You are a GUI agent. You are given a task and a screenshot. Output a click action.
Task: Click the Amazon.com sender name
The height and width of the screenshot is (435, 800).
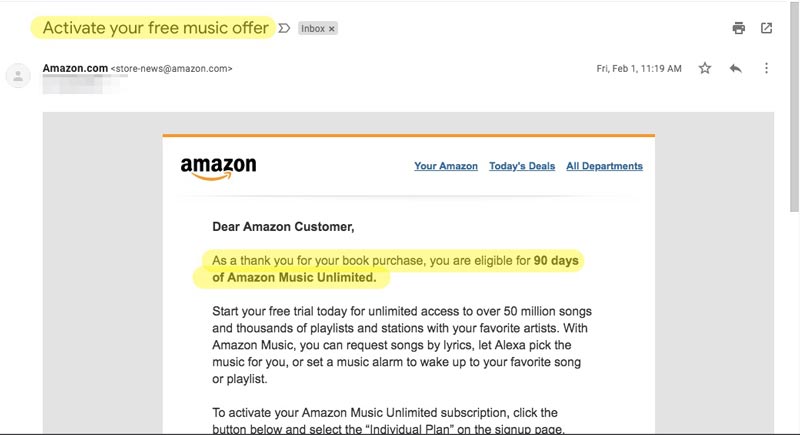73,69
